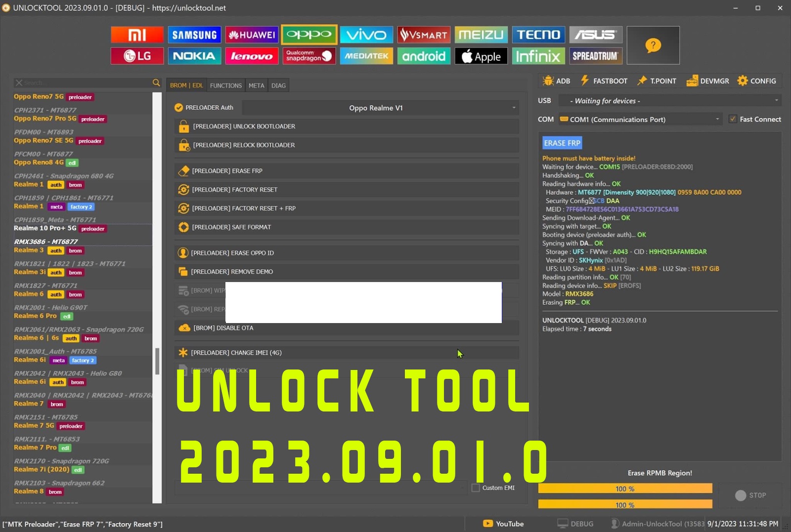The image size is (791, 532).
Task: Select the ASUS brand icon
Action: 596,35
